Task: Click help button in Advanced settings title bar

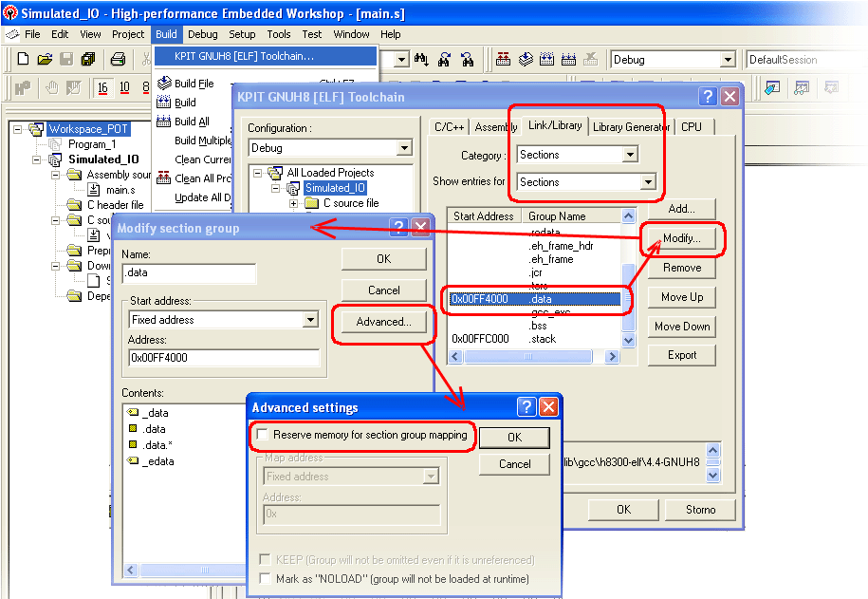Action: coord(526,407)
